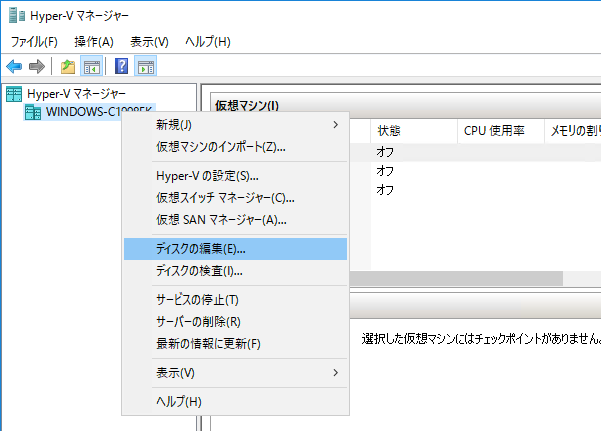Select the third virtual machine row showing オフ
This screenshot has width=601, height=431.
pos(475,190)
